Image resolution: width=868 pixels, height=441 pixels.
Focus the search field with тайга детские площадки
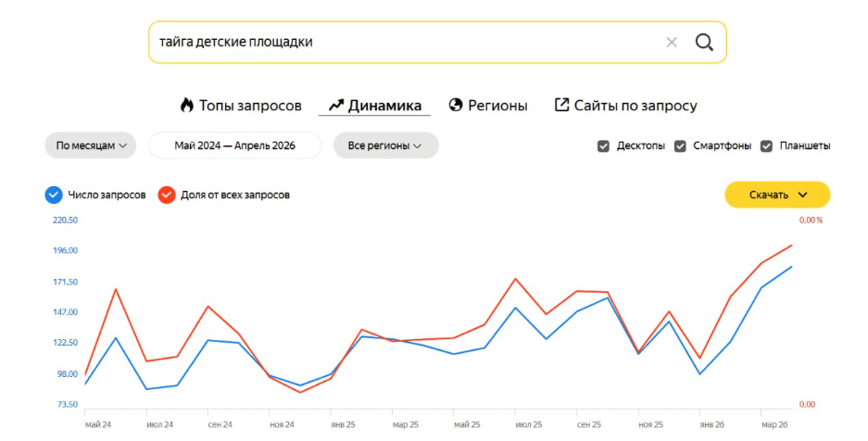(407, 42)
